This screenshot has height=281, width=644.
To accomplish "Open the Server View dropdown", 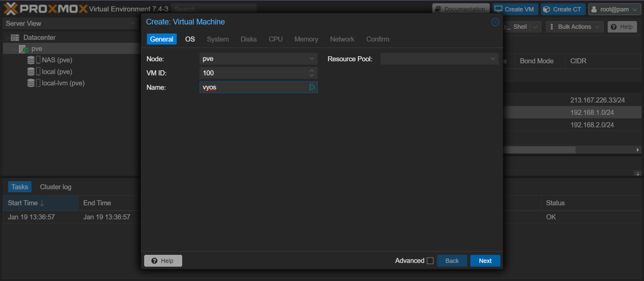I will 133,23.
